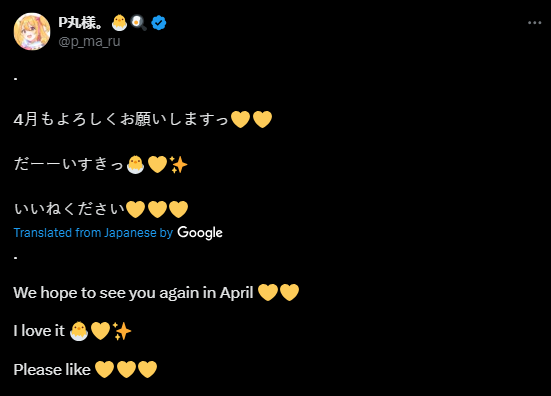Click the いいねください Japanese text
The width and height of the screenshot is (551, 396).
click(69, 209)
